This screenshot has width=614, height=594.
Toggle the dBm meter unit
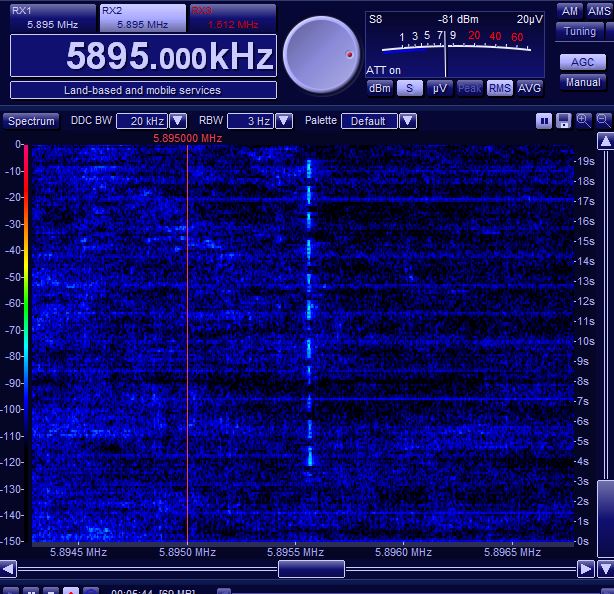380,88
